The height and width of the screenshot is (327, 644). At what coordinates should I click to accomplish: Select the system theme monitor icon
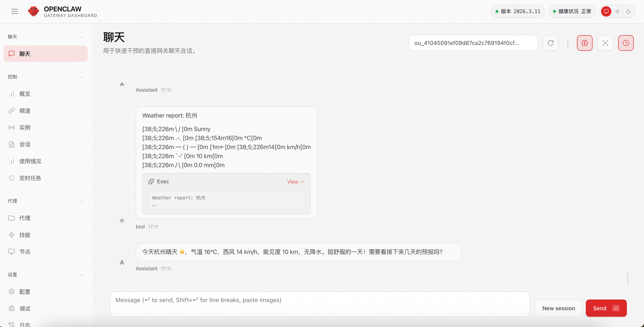pyautogui.click(x=606, y=11)
